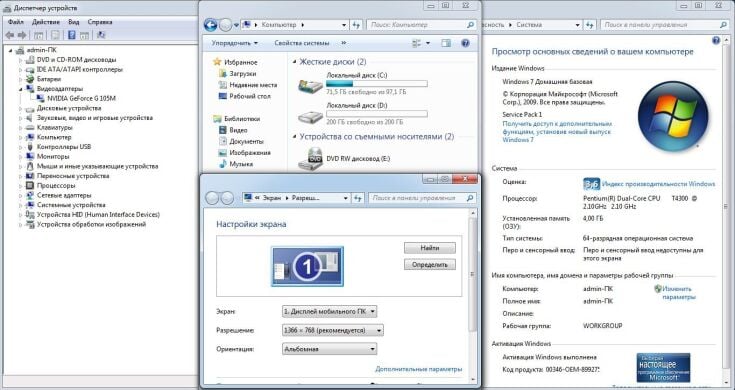Select DVD RW drive (E:) icon
Image resolution: width=735 pixels, height=390 pixels.
pos(310,159)
